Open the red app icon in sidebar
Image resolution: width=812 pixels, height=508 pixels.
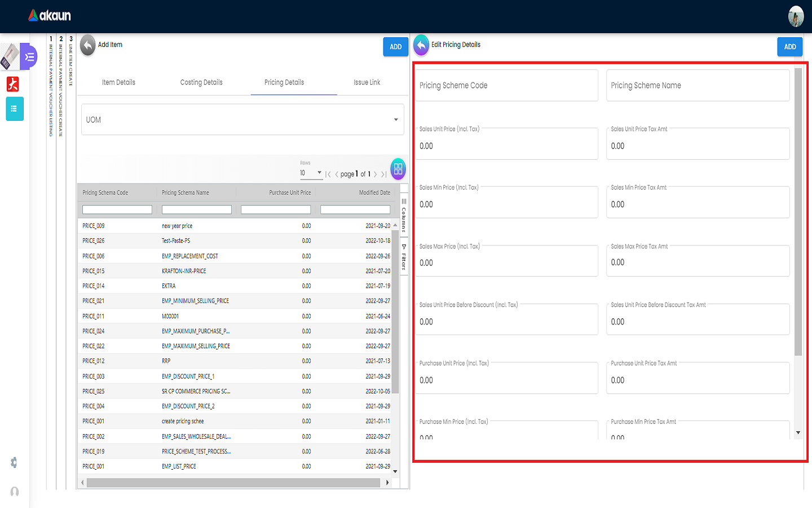[13, 84]
